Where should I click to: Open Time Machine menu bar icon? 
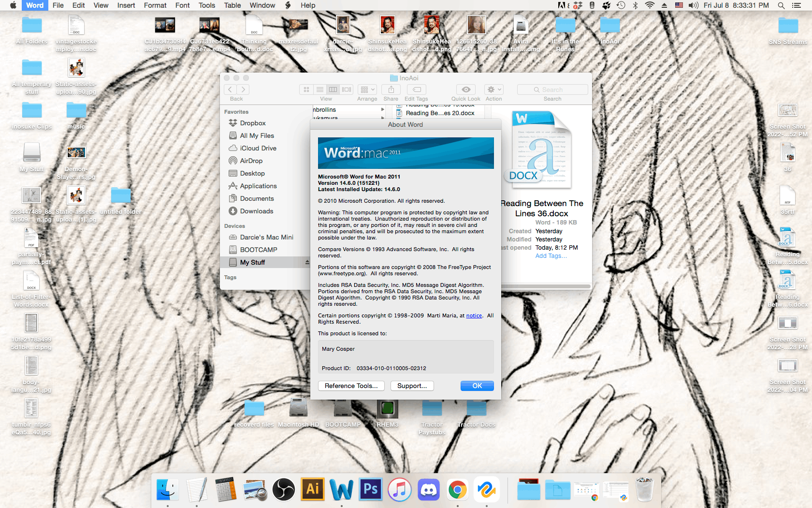621,5
